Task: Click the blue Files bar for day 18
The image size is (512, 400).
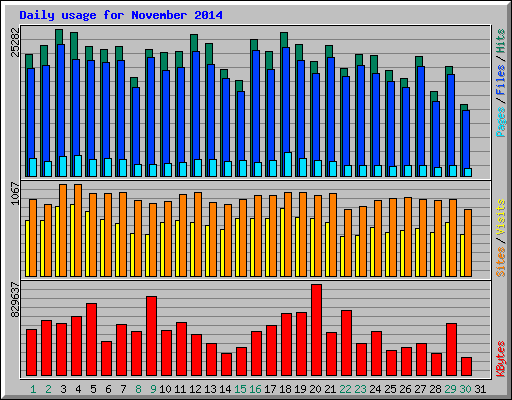Action: pyautogui.click(x=286, y=99)
